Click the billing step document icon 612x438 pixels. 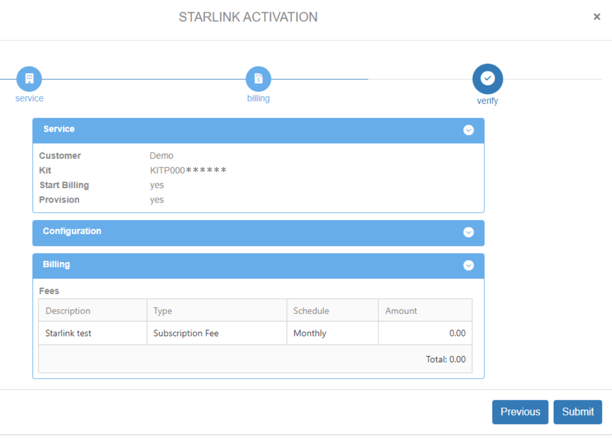point(258,78)
